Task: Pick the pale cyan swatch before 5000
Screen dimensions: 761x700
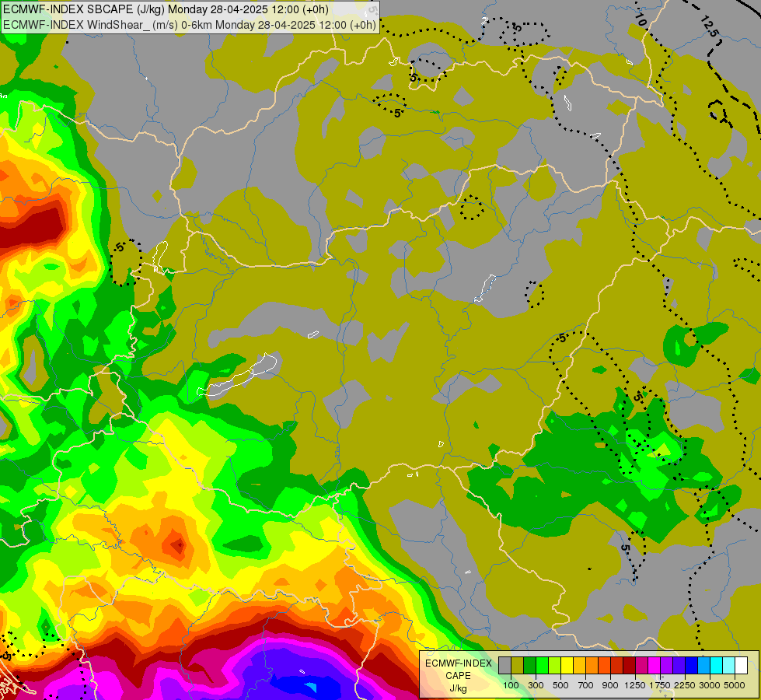Action: [728, 666]
